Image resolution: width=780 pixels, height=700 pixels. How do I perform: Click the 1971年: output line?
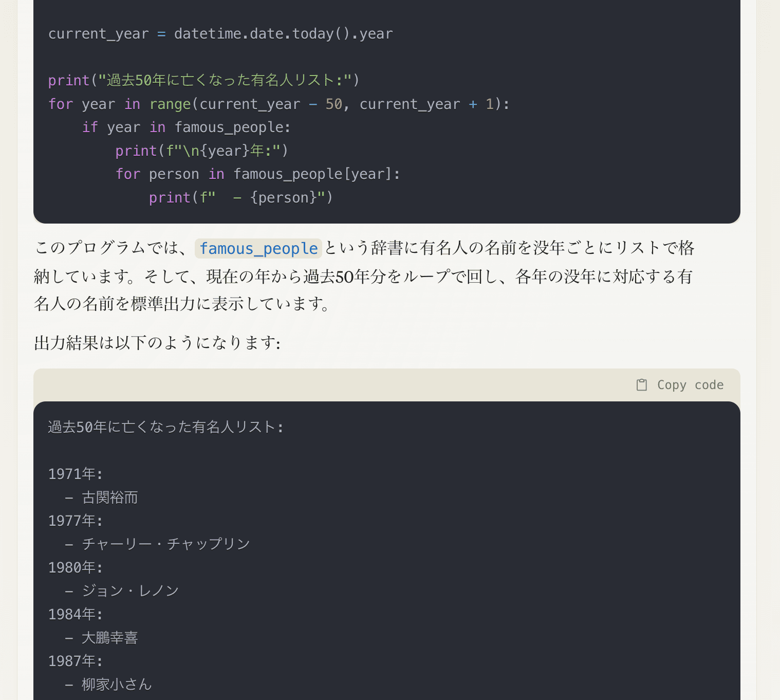[x=76, y=474]
